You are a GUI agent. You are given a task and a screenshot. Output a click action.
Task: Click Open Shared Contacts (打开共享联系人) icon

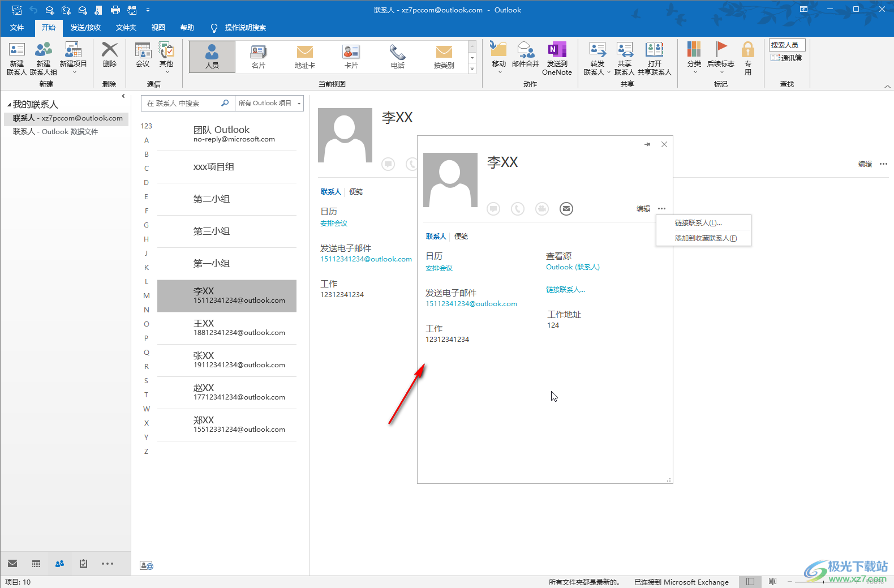tap(655, 59)
